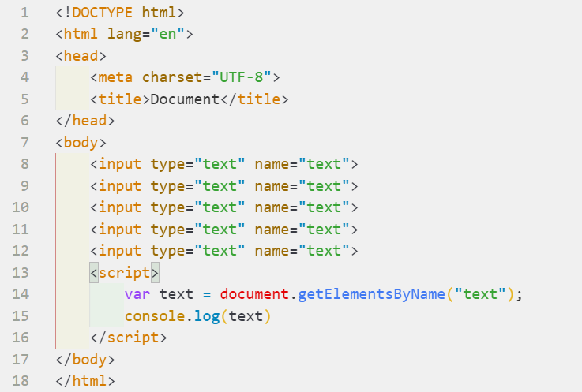Click line number 18 in the gutter
The height and width of the screenshot is (392, 582).
21,381
